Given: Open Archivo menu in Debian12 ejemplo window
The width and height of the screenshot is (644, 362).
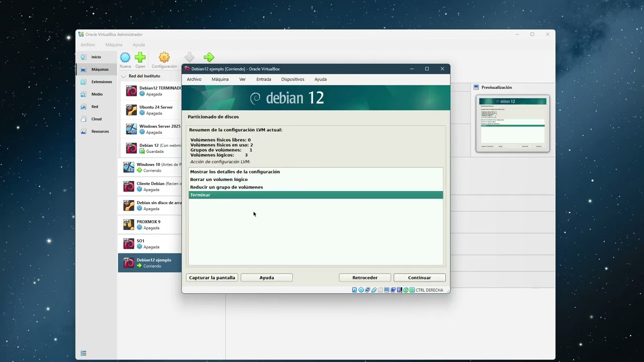Looking at the screenshot, I should pyautogui.click(x=194, y=79).
